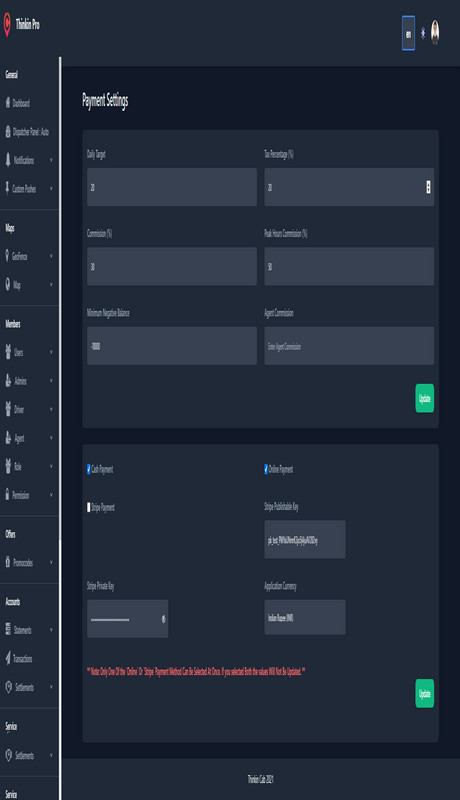This screenshot has height=800, width=460.
Task: Click the 'Payment Settings' heading
Action: 105,100
